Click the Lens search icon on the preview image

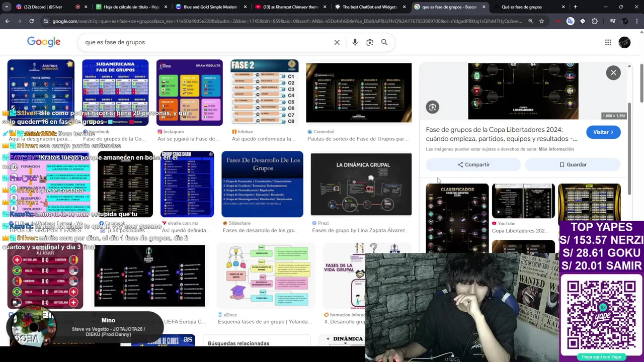pos(432,107)
